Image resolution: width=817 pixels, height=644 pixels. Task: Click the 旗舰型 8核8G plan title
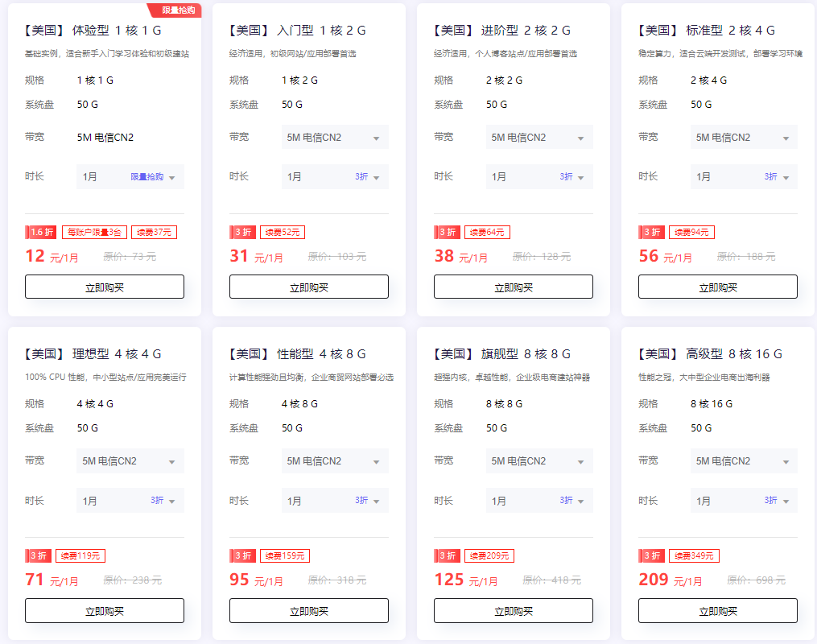502,354
